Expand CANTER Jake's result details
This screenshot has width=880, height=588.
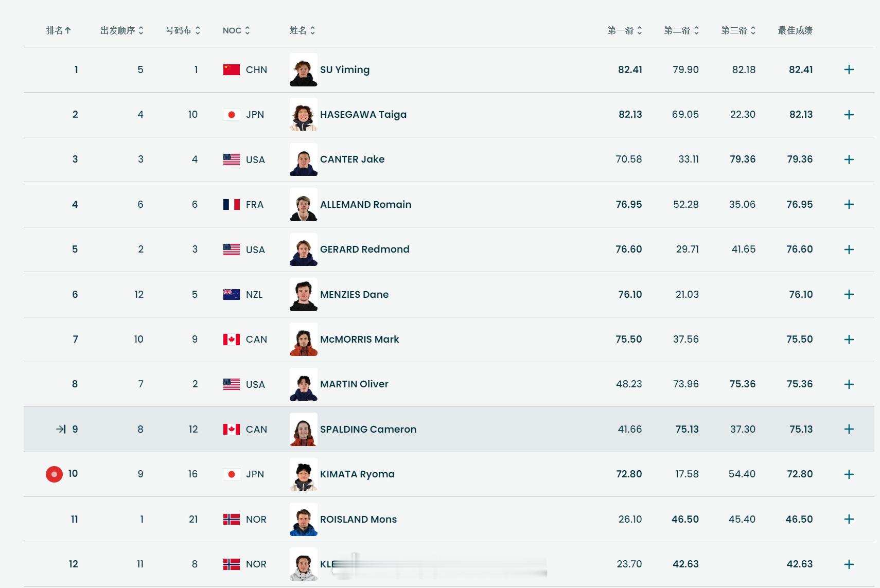tap(849, 159)
